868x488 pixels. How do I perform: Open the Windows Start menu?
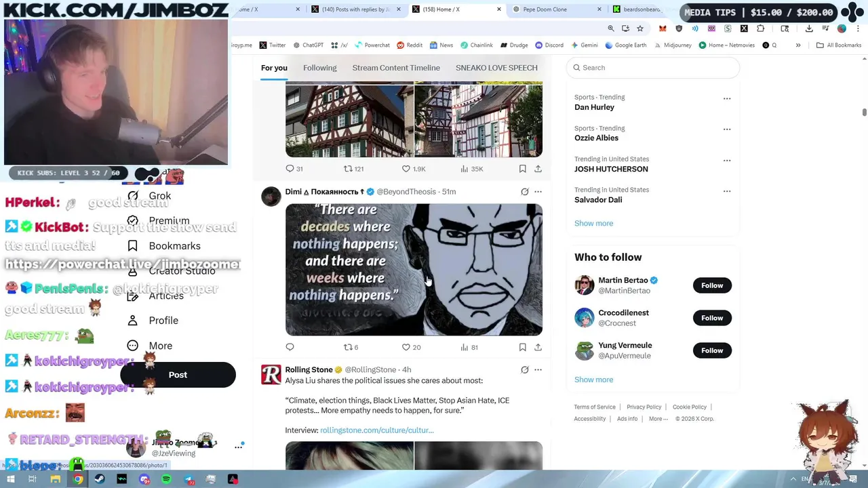10,479
